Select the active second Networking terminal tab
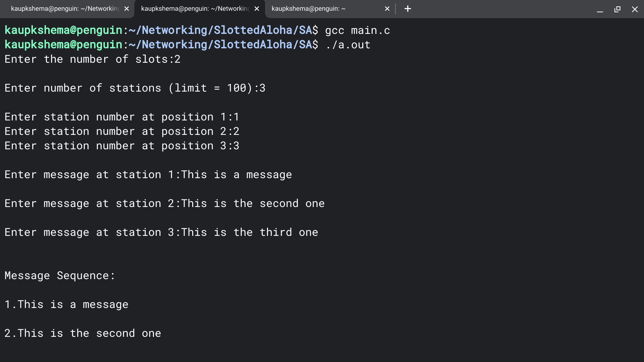 [x=195, y=9]
